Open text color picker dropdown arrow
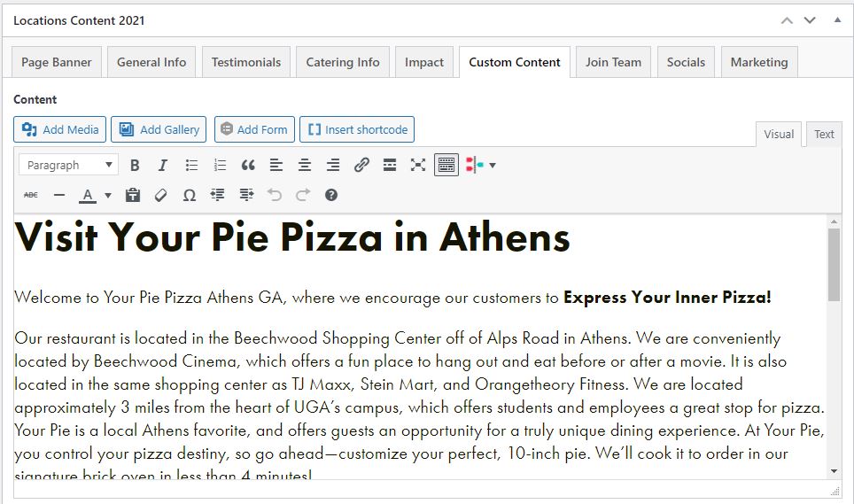The width and height of the screenshot is (854, 504). point(108,196)
